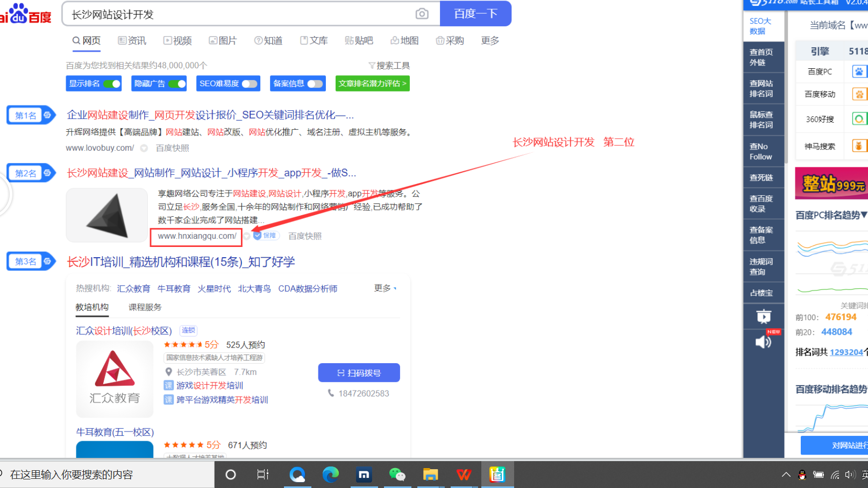
Task: Open the Windows Cortana circle icon
Action: point(231,475)
